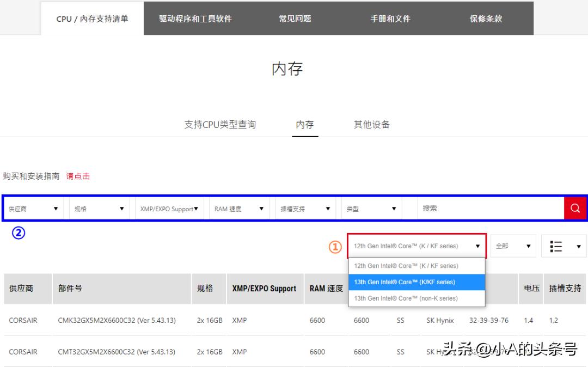588x367 pixels.
Task: Open the list view display icon dropdown
Action: (563, 246)
